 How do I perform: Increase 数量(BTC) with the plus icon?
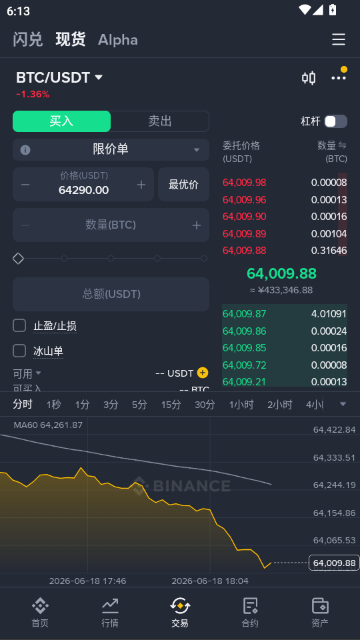197,225
